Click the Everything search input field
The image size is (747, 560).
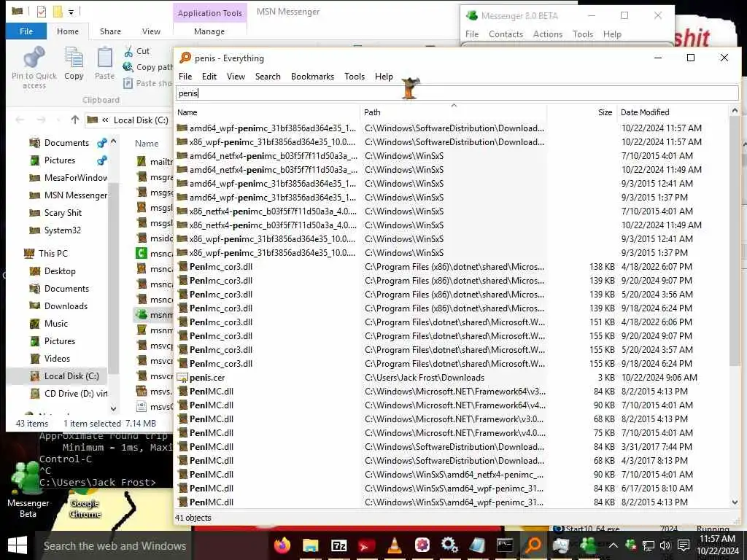[x=457, y=93]
